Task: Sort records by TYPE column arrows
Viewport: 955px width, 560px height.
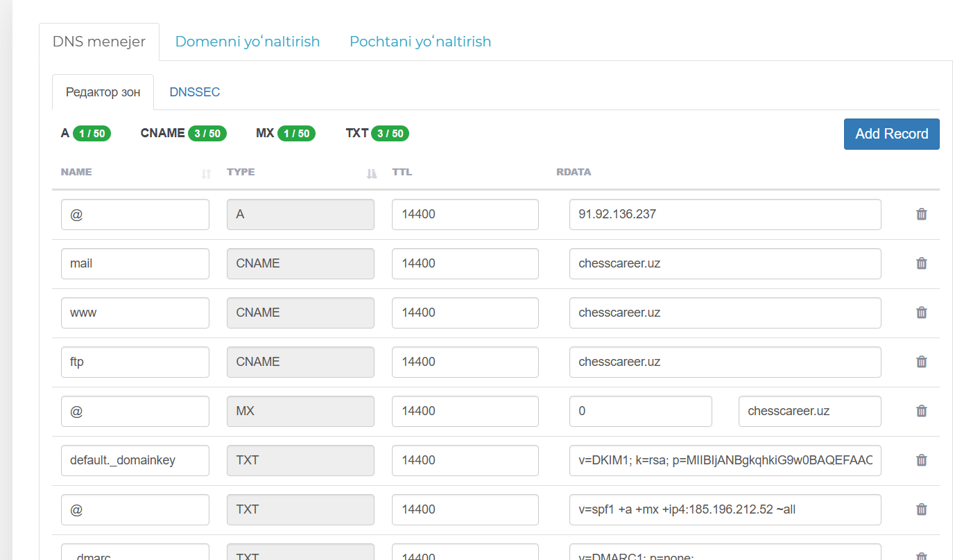Action: tap(371, 173)
